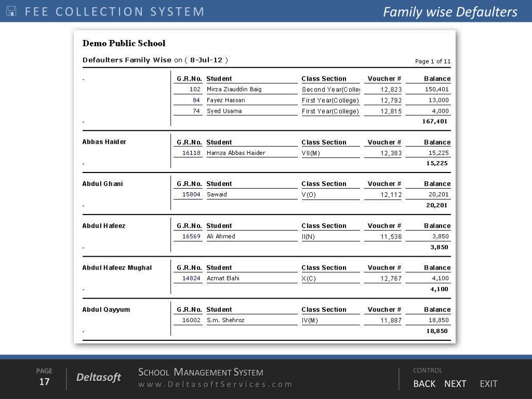Click Page 1 of 11 label

433,61
